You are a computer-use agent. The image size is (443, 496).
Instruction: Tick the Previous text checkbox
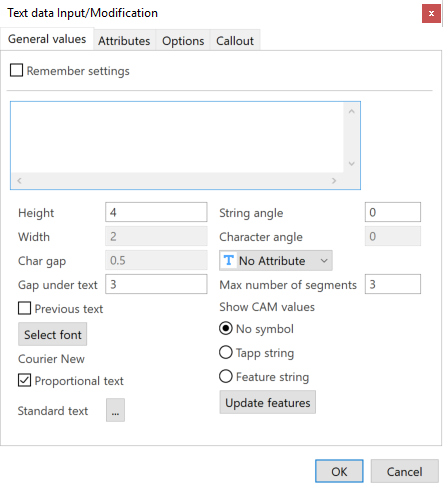tap(24, 308)
